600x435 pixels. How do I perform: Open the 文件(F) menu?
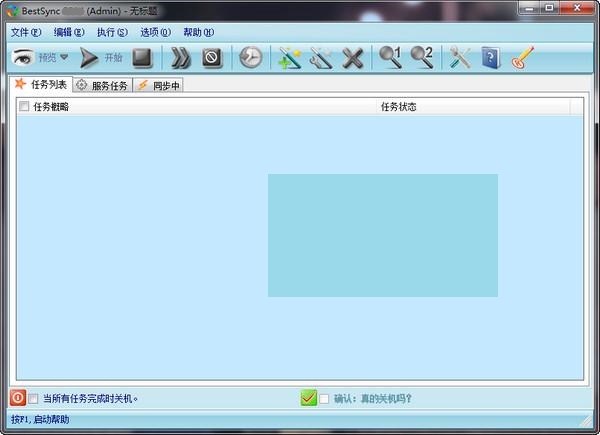click(26, 33)
